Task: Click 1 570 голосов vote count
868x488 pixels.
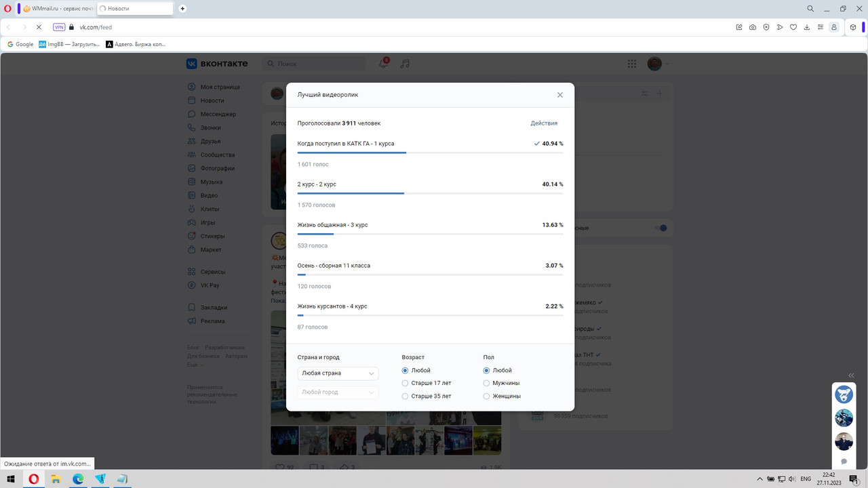Action: [316, 205]
